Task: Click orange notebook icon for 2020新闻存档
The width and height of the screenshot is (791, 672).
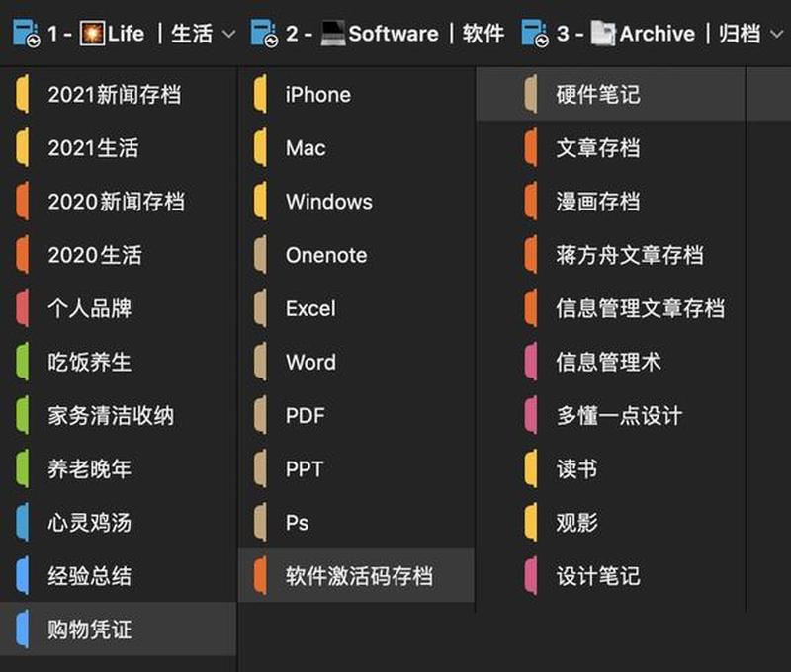Action: pos(22,201)
